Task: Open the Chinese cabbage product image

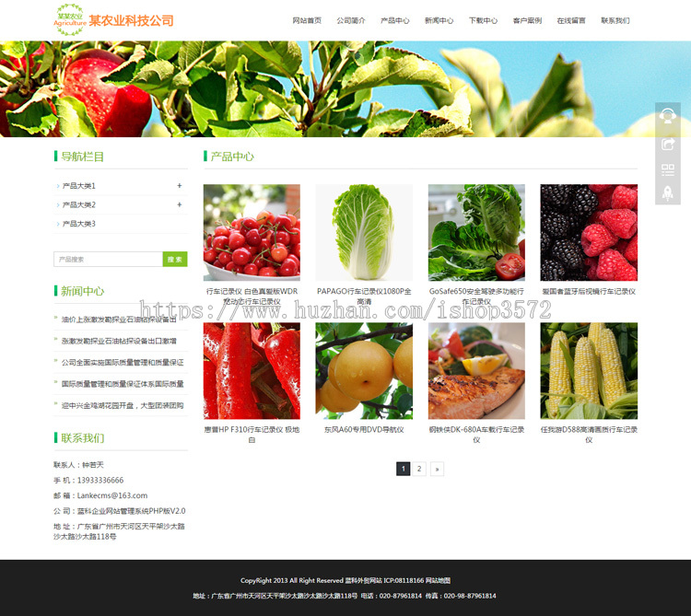Action: [x=364, y=232]
